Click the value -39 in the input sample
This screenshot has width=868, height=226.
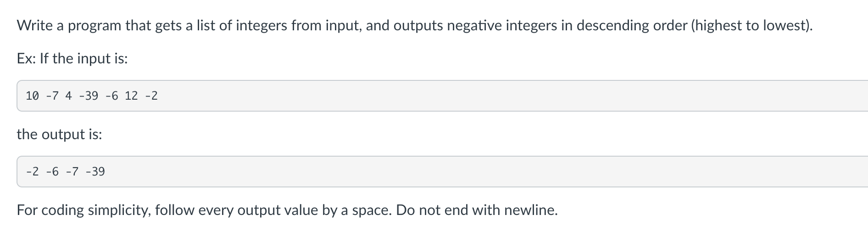[x=89, y=96]
